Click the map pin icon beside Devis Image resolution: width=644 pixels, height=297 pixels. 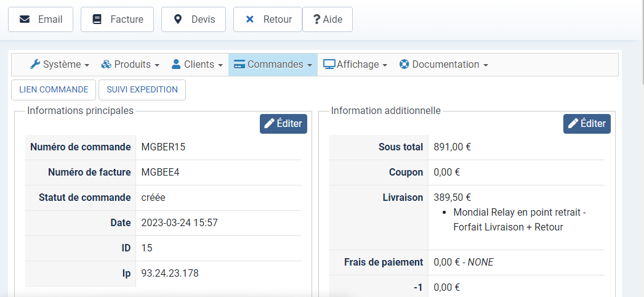click(178, 19)
